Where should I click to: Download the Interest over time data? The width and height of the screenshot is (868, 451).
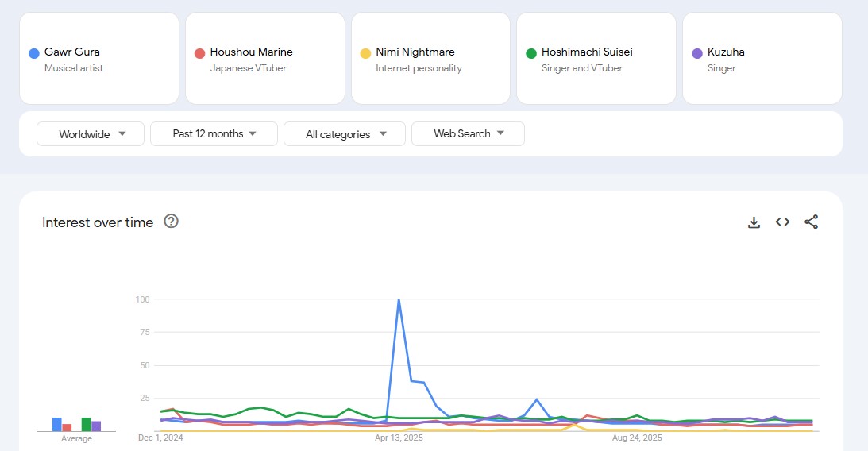754,222
